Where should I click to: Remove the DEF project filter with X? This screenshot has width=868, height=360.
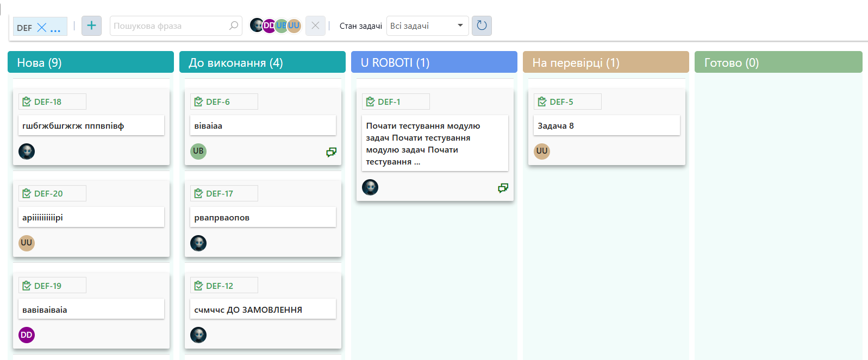(x=42, y=27)
